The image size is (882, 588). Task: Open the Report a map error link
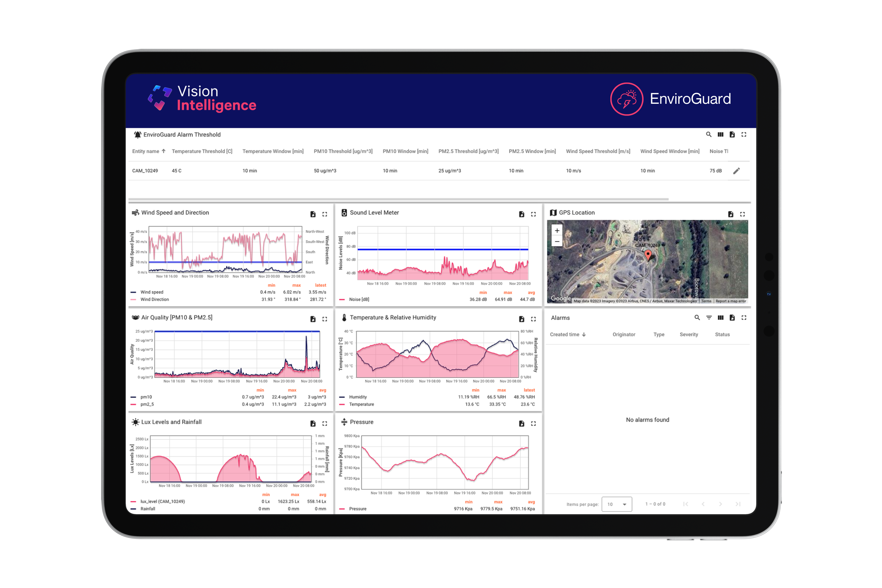pyautogui.click(x=731, y=301)
